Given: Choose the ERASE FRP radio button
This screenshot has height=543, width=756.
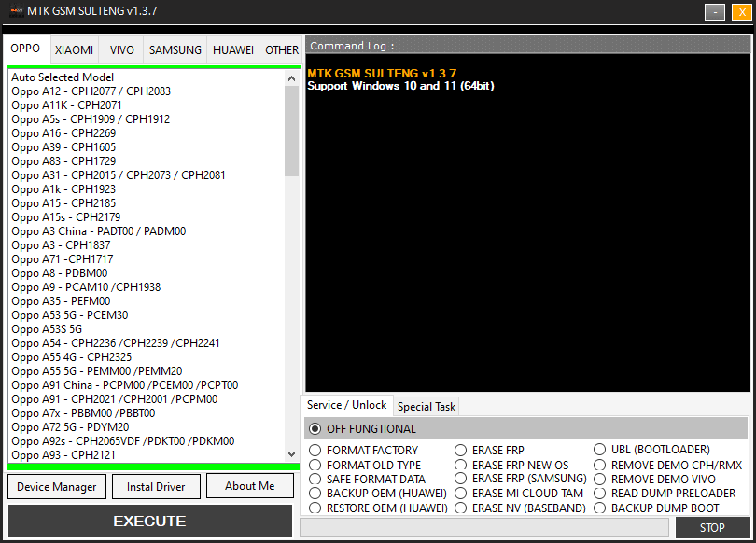Looking at the screenshot, I should click(461, 451).
